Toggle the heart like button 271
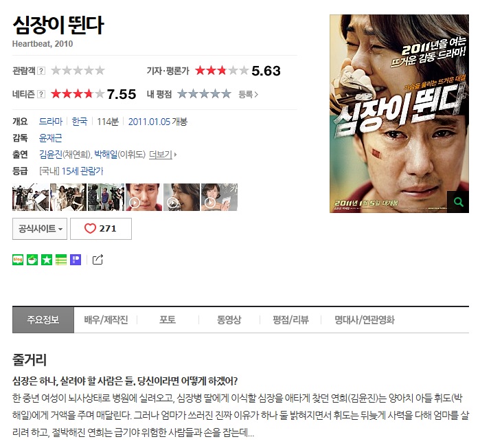The image size is (480, 448). tap(101, 229)
